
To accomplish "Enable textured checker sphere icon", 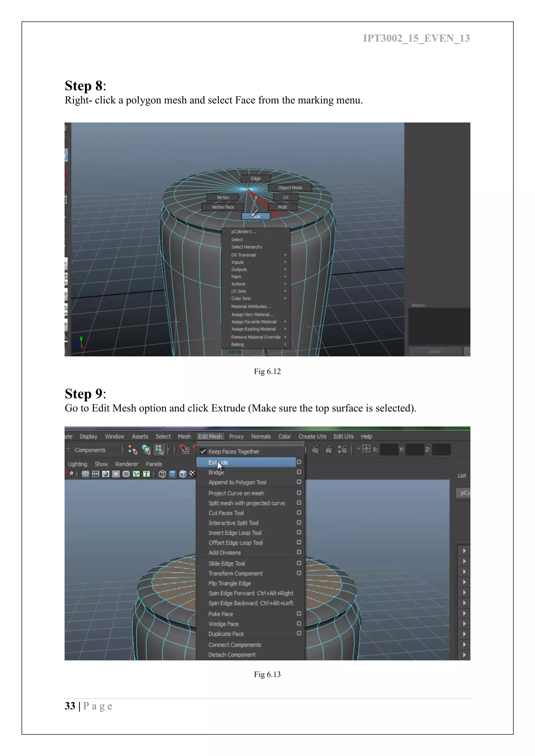I will (x=192, y=474).
